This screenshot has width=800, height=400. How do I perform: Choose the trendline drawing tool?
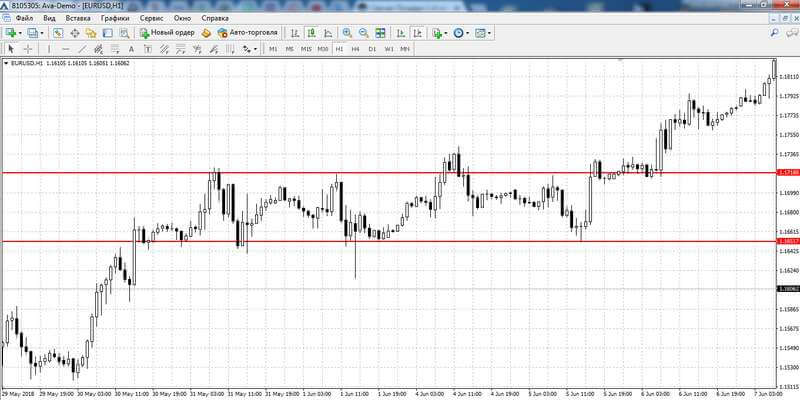pos(82,49)
